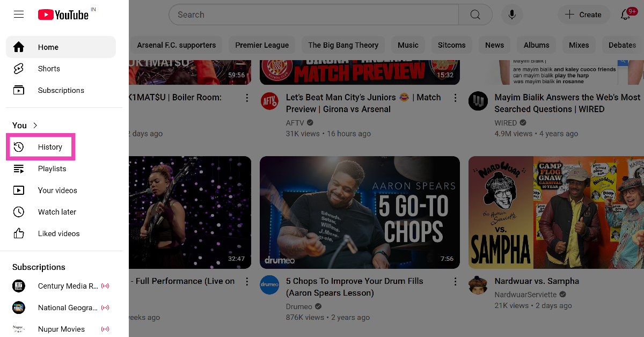Select the Premier League filter chip
The image size is (644, 337).
coord(262,45)
